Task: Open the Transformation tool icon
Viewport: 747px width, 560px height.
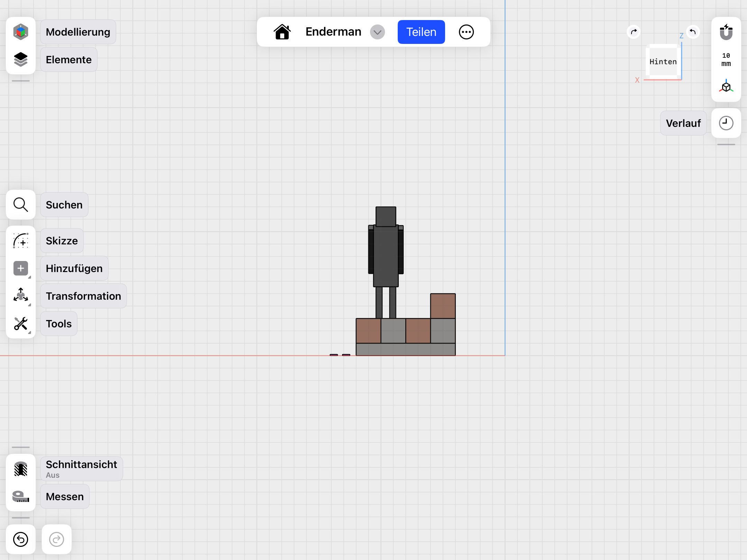Action: (21, 295)
